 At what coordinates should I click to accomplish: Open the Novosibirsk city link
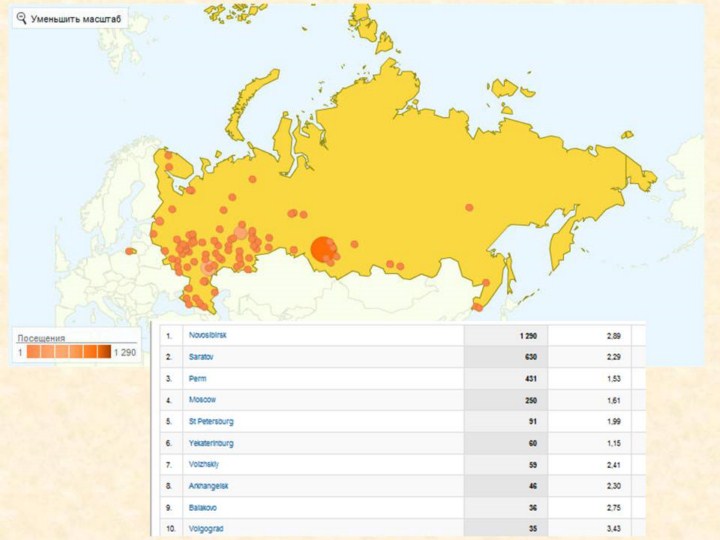tap(208, 335)
